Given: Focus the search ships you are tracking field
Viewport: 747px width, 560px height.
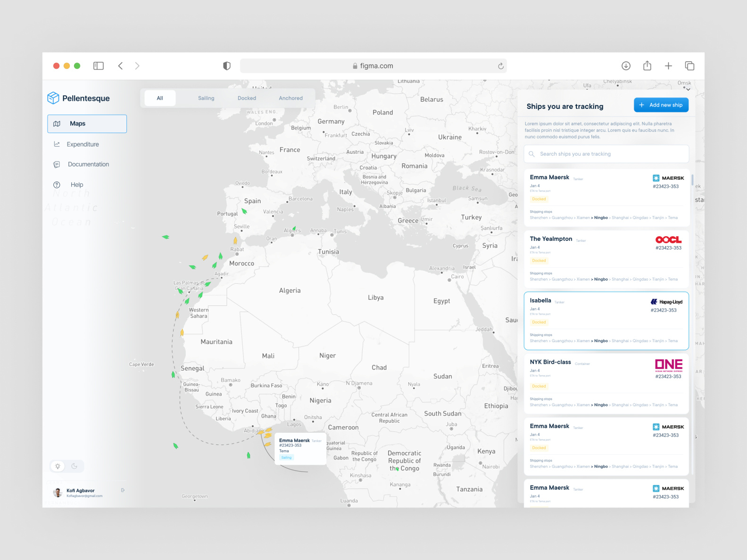Looking at the screenshot, I should coord(606,154).
